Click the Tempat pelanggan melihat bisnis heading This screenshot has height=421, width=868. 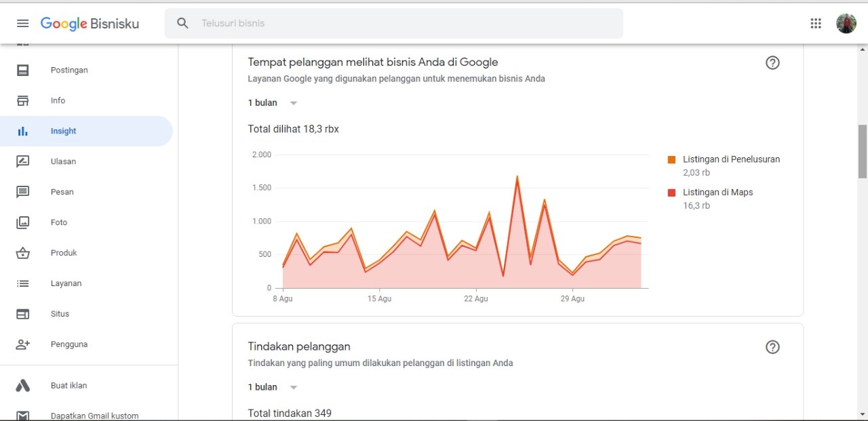373,62
